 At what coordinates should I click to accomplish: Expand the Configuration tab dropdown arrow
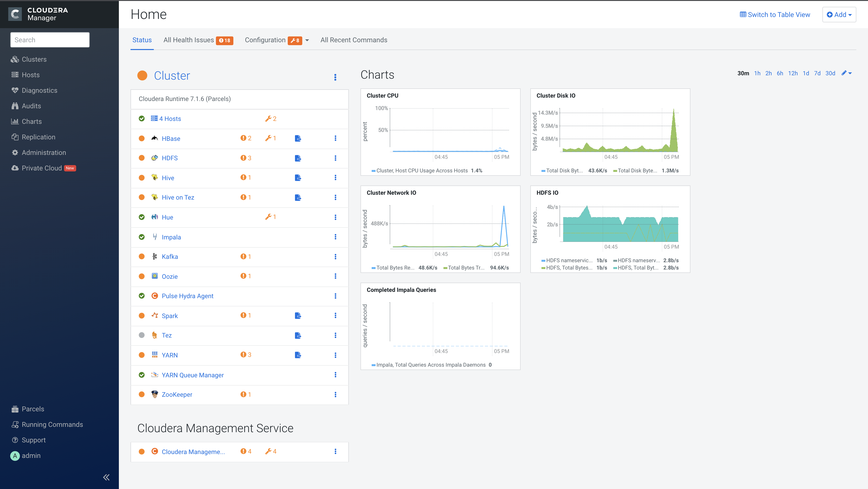click(x=307, y=41)
